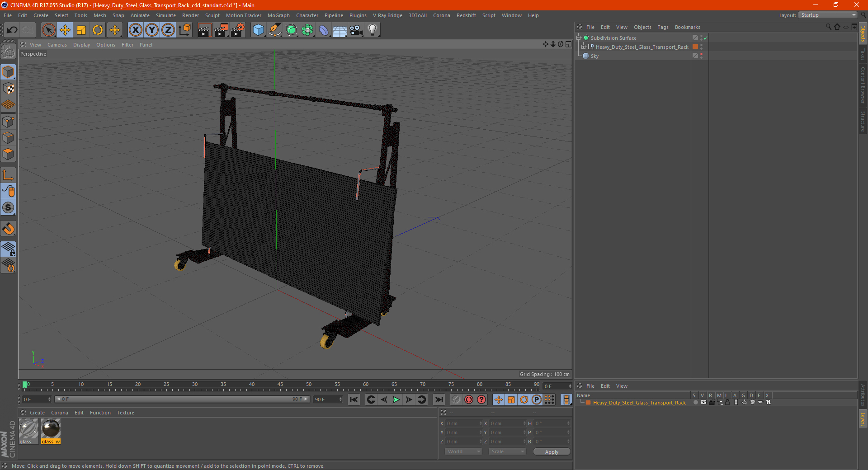Open the MoGraph menu
868x470 pixels.
[278, 15]
